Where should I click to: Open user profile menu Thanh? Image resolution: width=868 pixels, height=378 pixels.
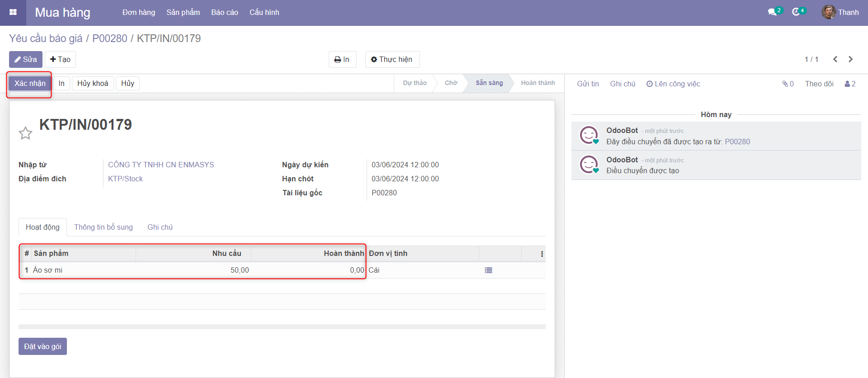tap(840, 12)
